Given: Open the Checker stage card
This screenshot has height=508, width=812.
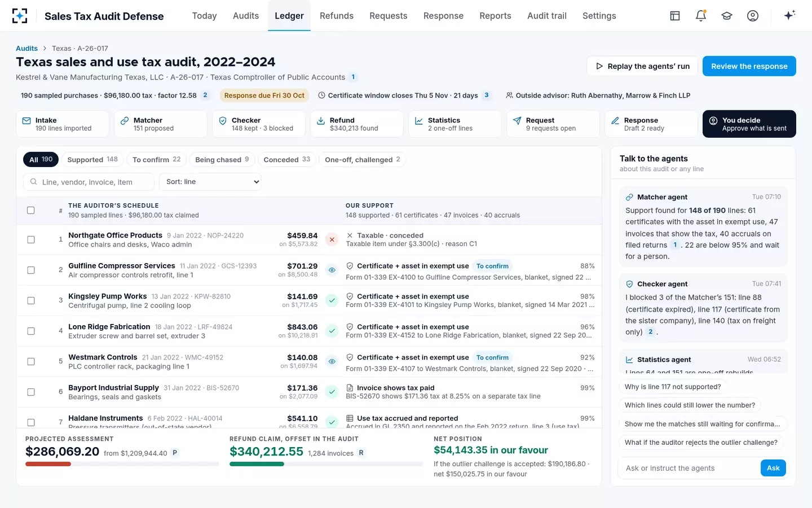Looking at the screenshot, I should 259,124.
